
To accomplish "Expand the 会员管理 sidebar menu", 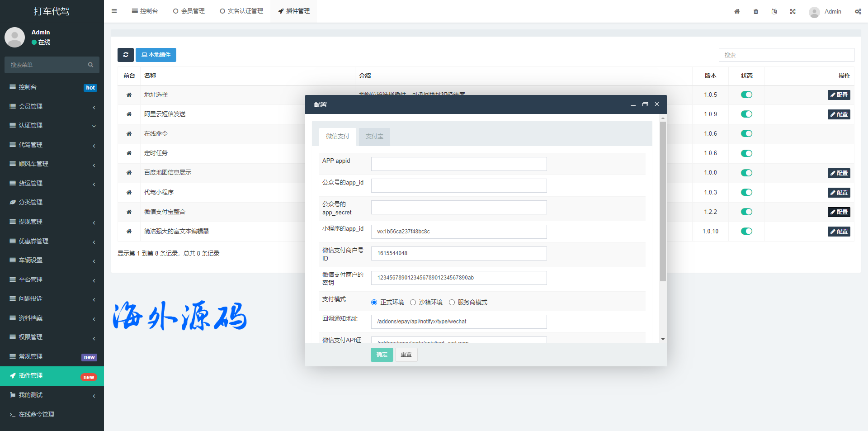I will point(52,106).
